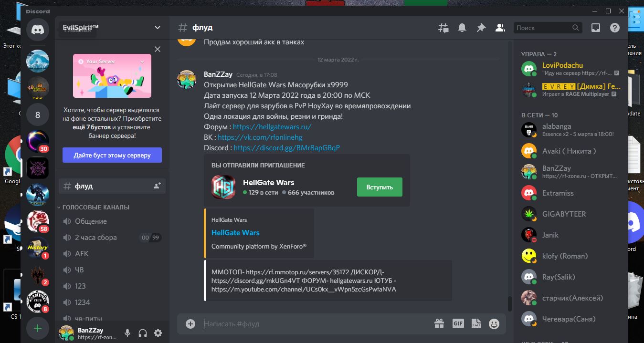This screenshot has height=343, width=644.
Task: Click HellGate Wars invite server icon
Action: pyautogui.click(x=223, y=187)
